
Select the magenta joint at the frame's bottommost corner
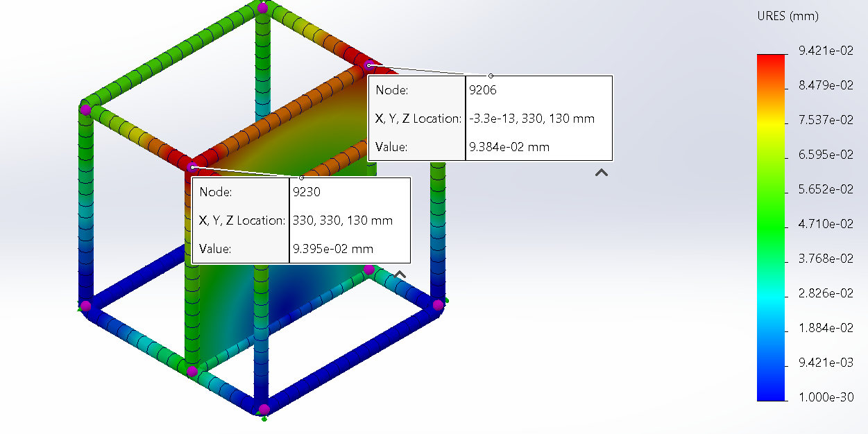264,409
